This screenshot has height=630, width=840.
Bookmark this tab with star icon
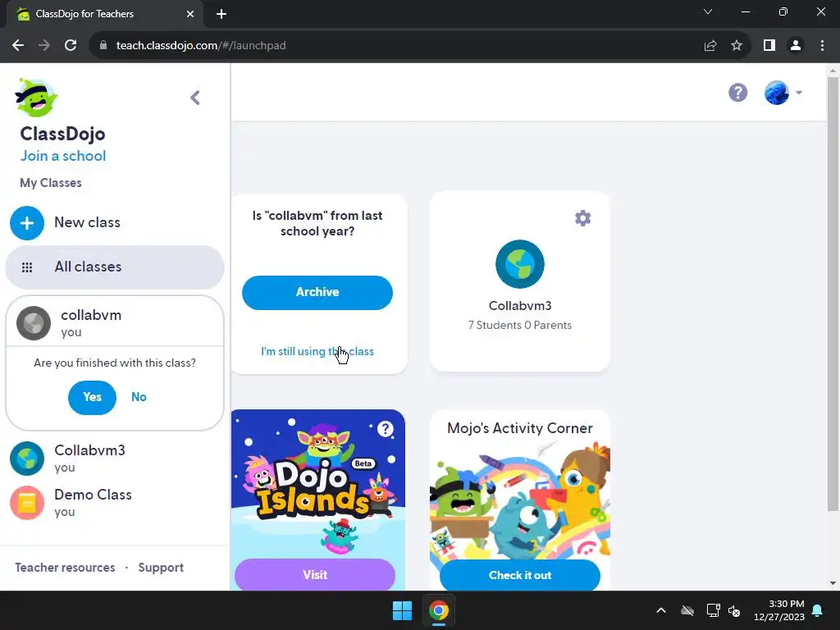[x=737, y=46]
